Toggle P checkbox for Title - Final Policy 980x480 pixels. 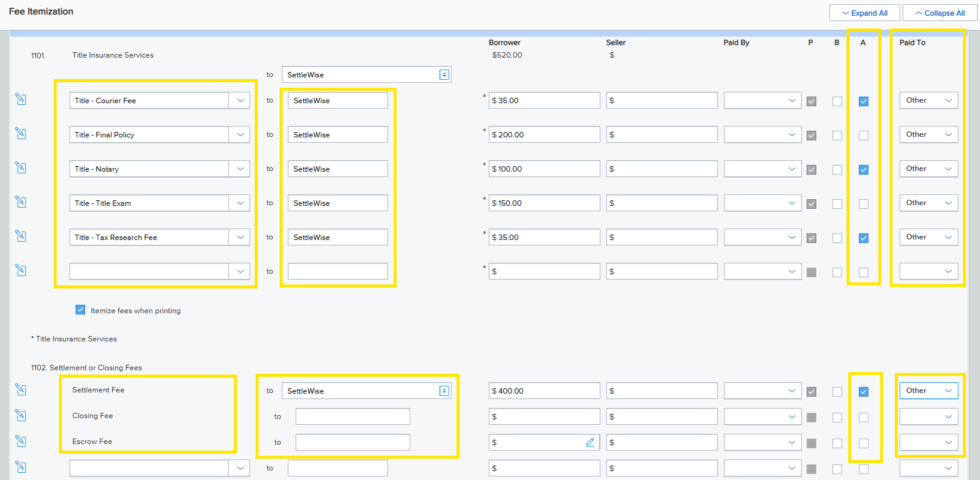(811, 135)
